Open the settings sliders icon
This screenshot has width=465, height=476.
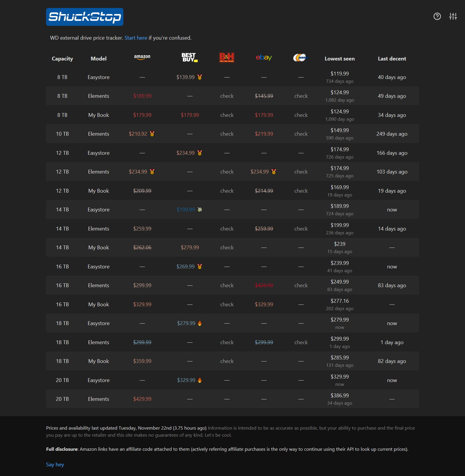(453, 16)
